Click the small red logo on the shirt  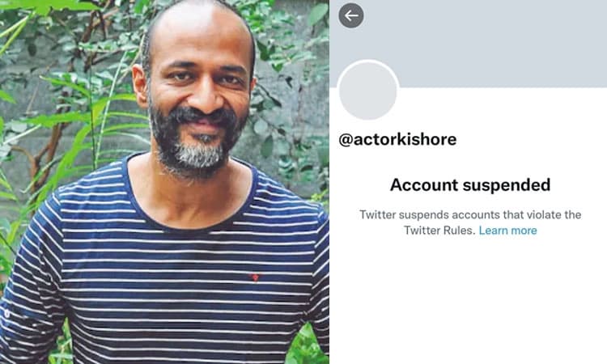point(255,277)
